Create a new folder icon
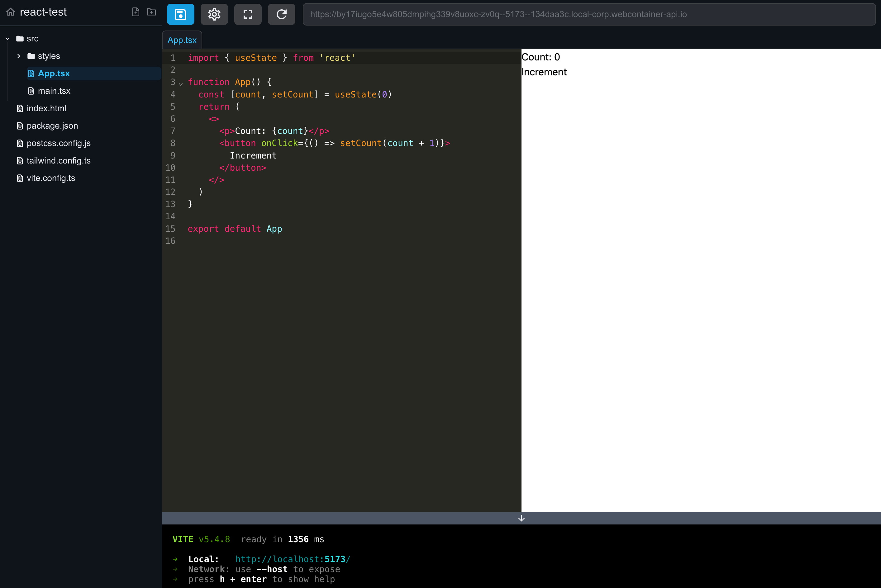This screenshot has height=588, width=881. pos(151,12)
